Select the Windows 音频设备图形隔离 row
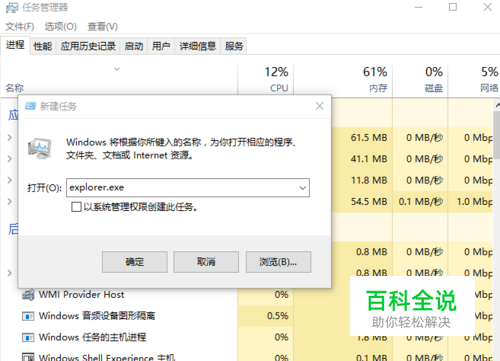This screenshot has width=500, height=361. click(x=247, y=316)
